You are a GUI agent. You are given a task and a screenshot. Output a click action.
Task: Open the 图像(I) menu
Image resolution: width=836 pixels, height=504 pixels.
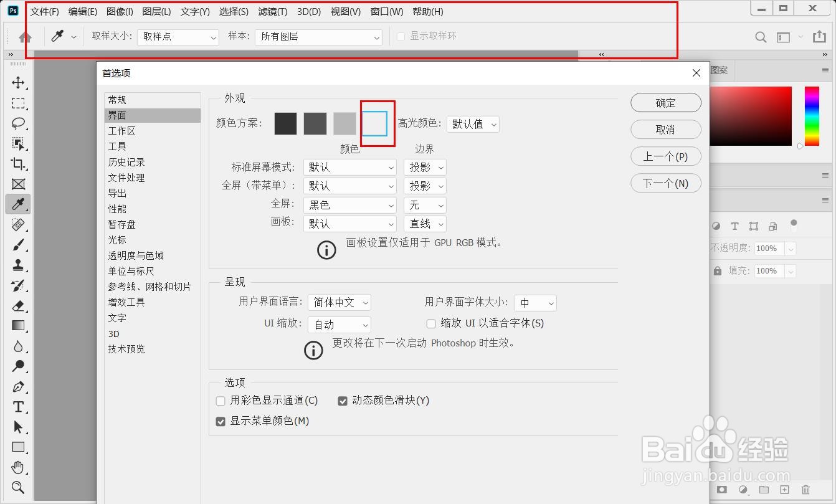(x=120, y=11)
